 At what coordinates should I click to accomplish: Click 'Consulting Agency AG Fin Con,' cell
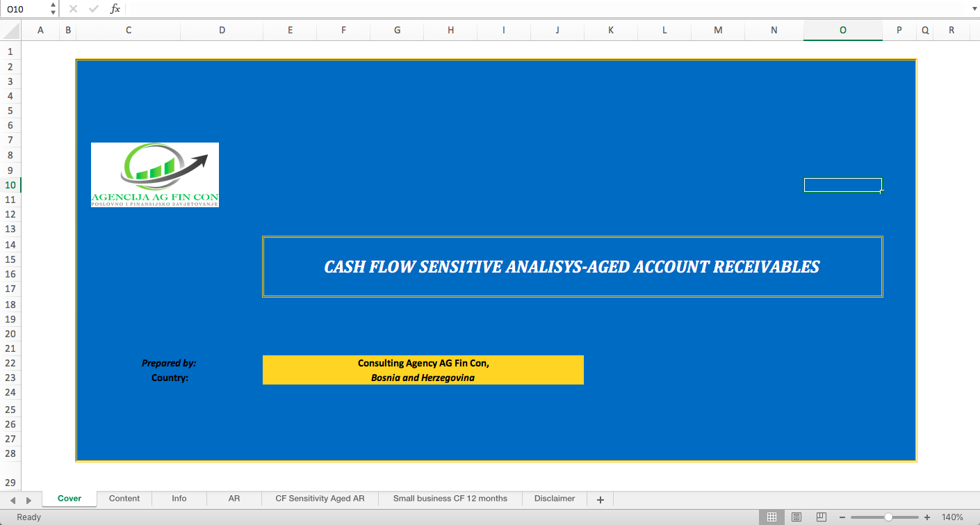click(x=423, y=363)
